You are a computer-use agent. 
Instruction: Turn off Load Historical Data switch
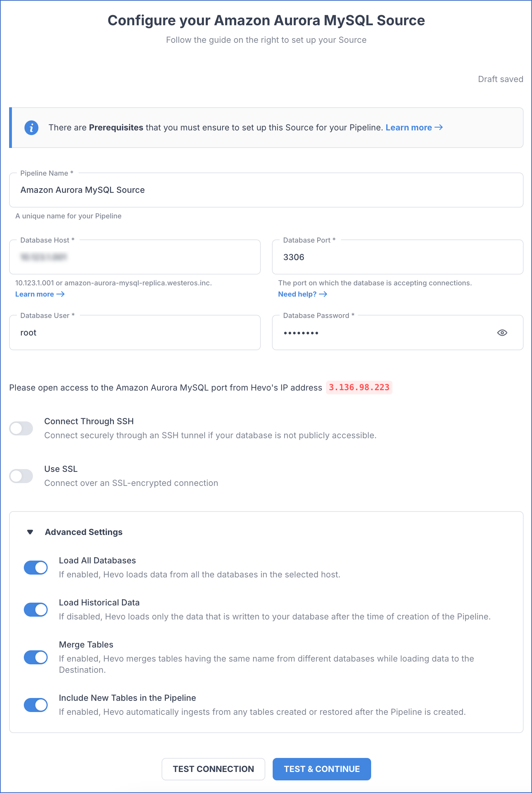coord(36,609)
